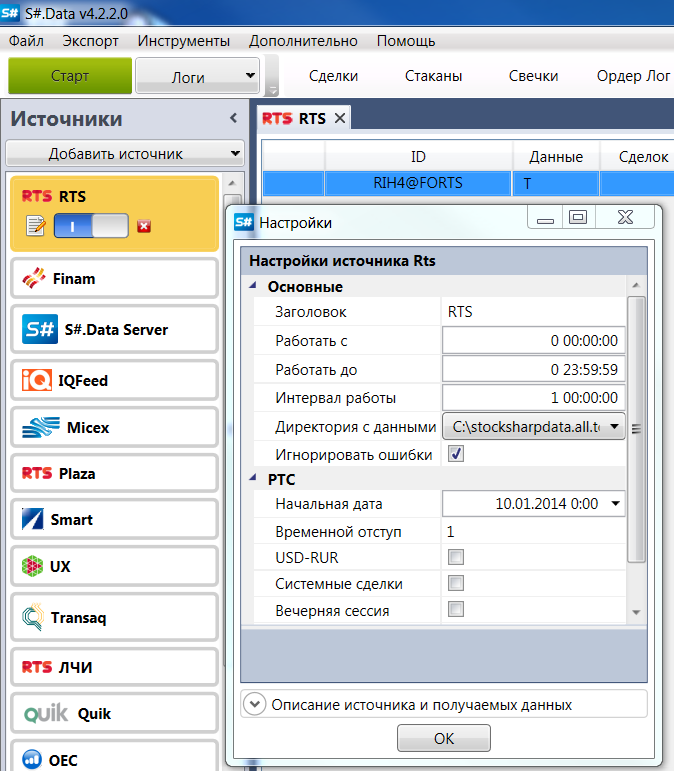Image resolution: width=674 pixels, height=771 pixels.
Task: Click the ID column header
Action: pos(418,157)
